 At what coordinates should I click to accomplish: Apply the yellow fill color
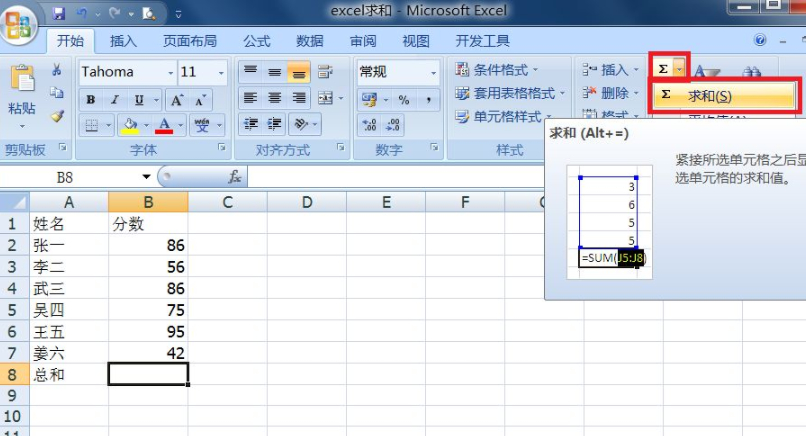click(x=130, y=125)
